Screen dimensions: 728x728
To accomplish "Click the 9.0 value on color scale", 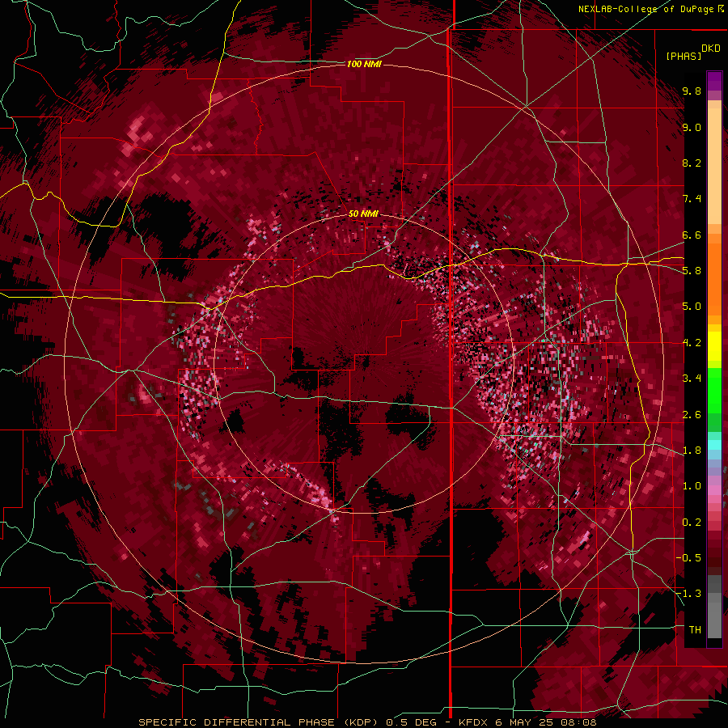I will click(x=692, y=127).
